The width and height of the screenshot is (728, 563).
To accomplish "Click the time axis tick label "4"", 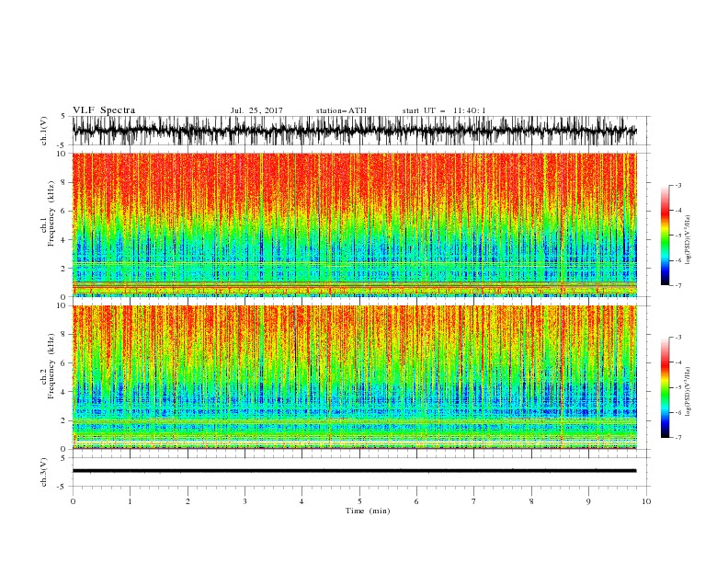I will point(301,501).
